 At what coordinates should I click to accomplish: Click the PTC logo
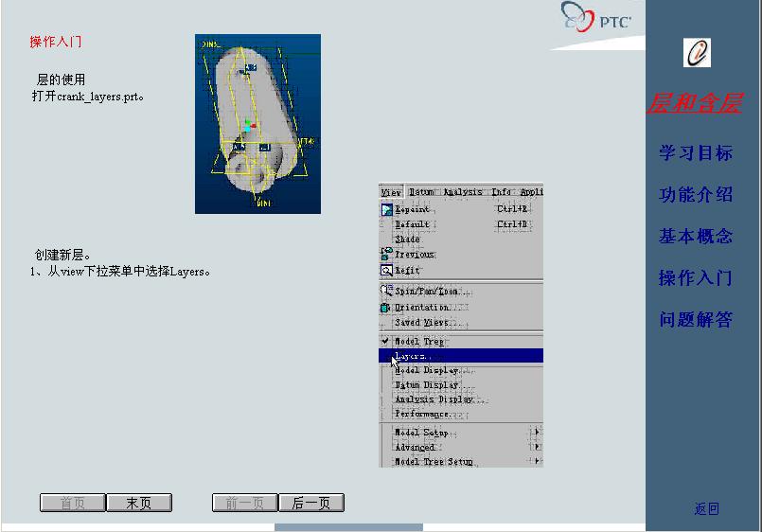596,18
